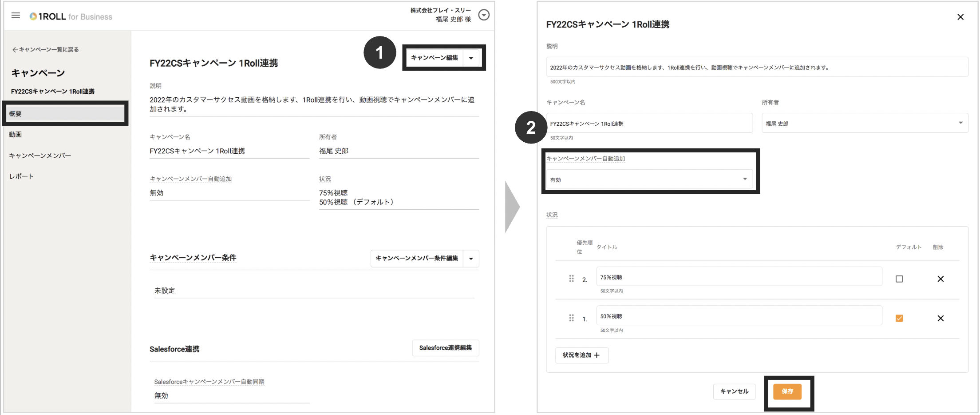Check the デフォルト box for 75%視聴
The width and height of the screenshot is (980, 415).
pos(899,279)
